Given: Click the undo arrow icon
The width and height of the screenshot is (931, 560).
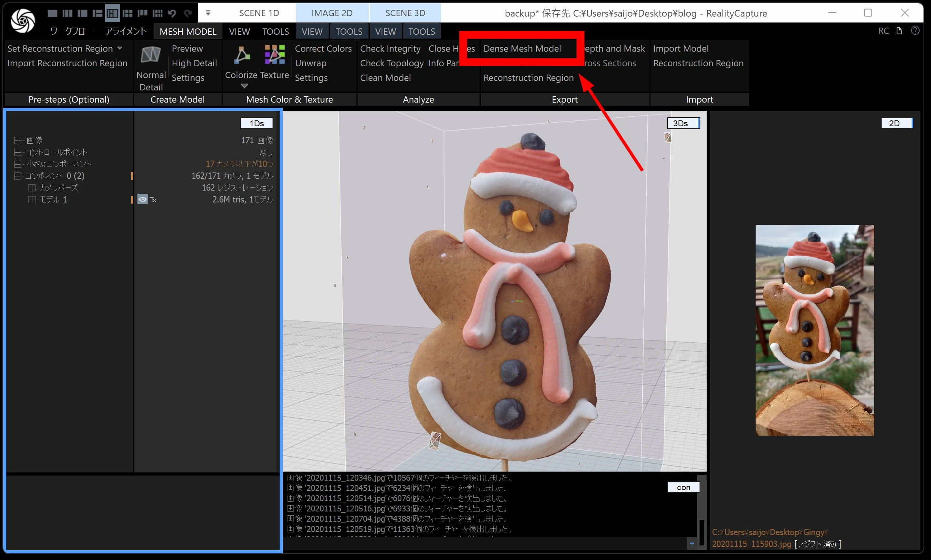Looking at the screenshot, I should [x=172, y=13].
